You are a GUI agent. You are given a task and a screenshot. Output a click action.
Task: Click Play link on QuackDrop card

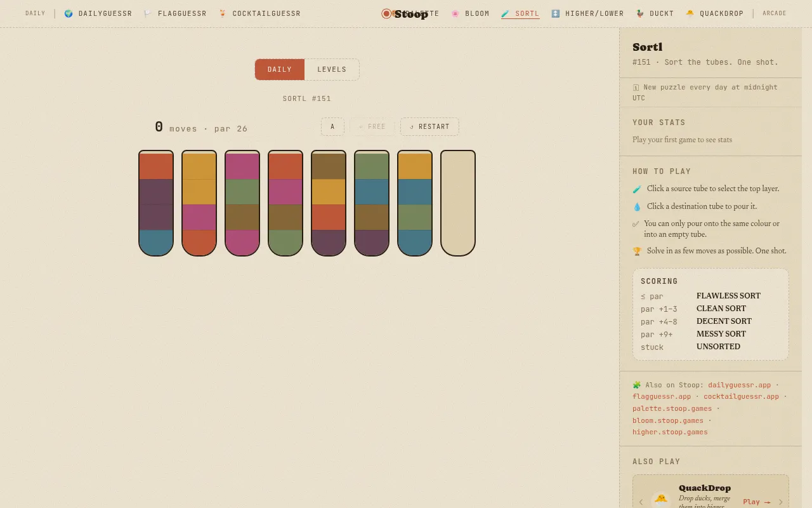pyautogui.click(x=756, y=502)
